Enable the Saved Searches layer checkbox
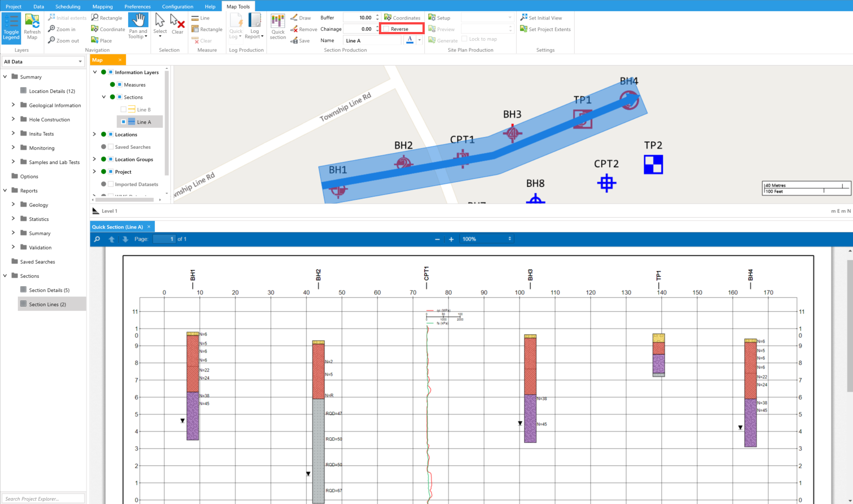The height and width of the screenshot is (504, 853). click(x=111, y=147)
